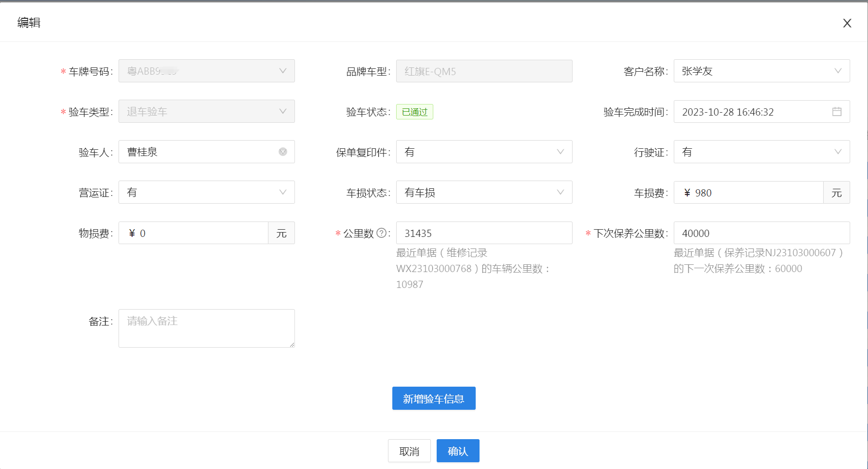Expand the 客户名称 dropdown showing 张学友
Viewport: 868px width, 469px height.
click(838, 71)
